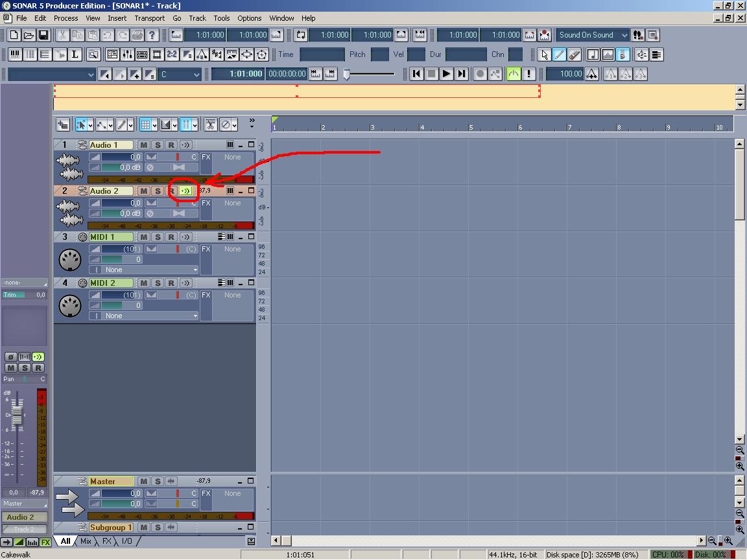Open the Video view icon
747x560 pixels.
(x=157, y=54)
